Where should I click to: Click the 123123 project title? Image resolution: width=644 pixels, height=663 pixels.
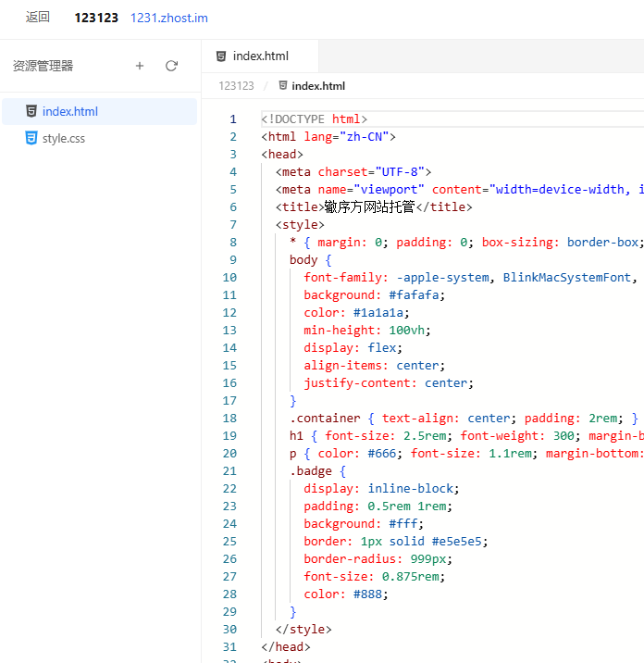[96, 18]
